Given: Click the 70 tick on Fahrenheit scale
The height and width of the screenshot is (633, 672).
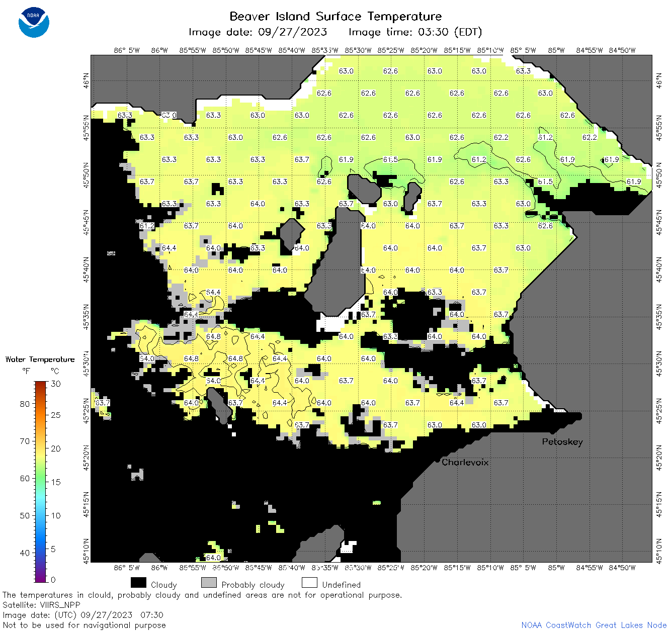Looking at the screenshot, I should (25, 441).
